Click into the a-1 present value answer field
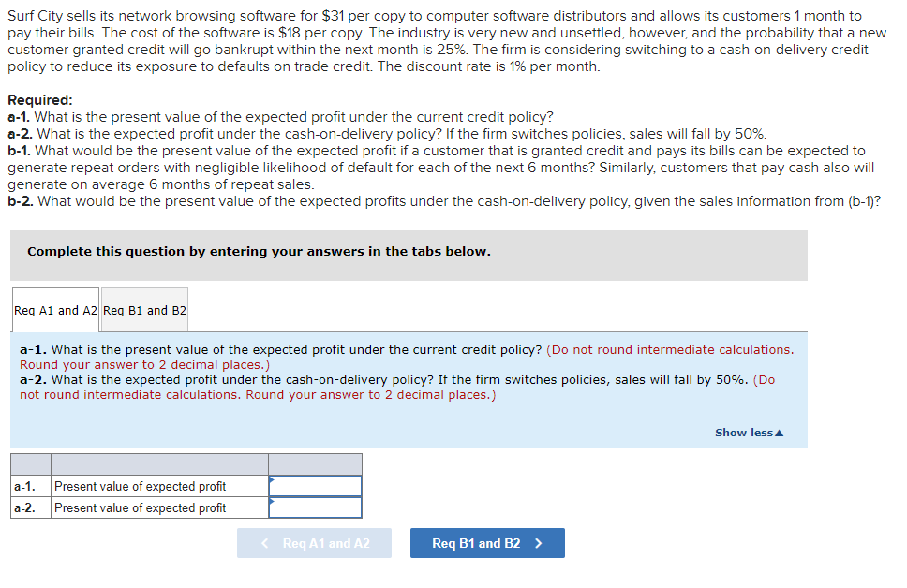907x588 pixels. (x=317, y=485)
